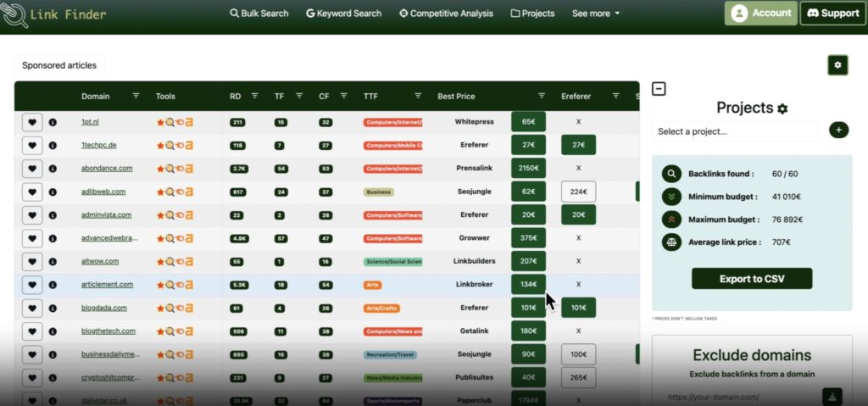This screenshot has height=406, width=868.
Task: Open Keyword Search page
Action: (x=344, y=14)
